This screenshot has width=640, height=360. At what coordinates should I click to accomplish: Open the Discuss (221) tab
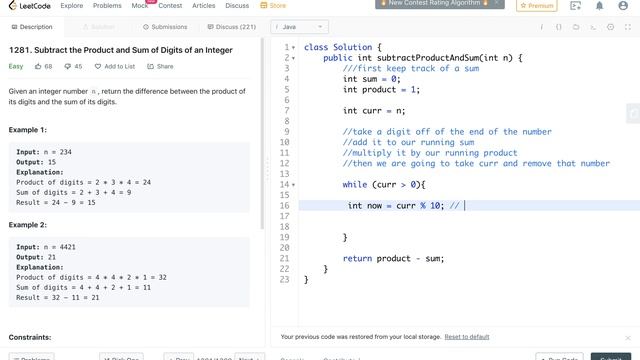click(231, 27)
